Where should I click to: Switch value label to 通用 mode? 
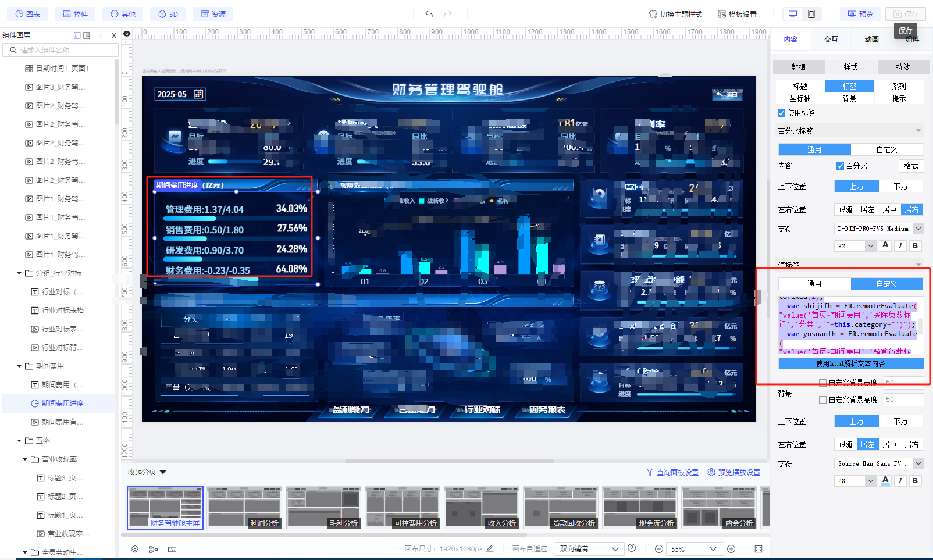[814, 284]
